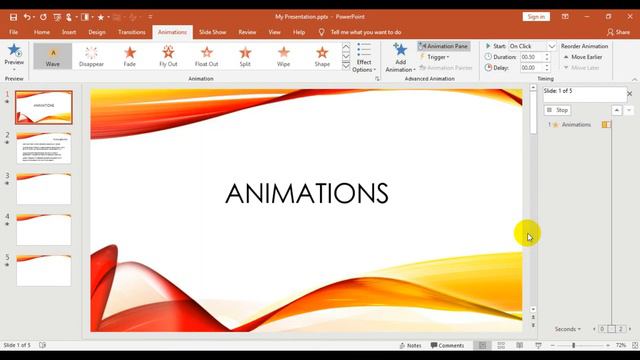The height and width of the screenshot is (360, 640).
Task: Collapse the ribbon with the caret
Action: click(x=634, y=79)
